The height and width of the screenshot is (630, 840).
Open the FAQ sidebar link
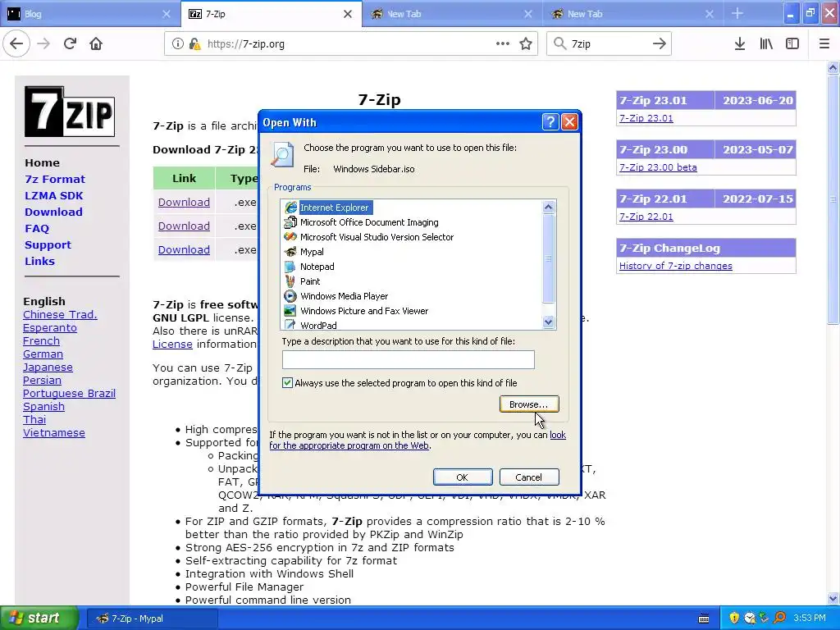click(37, 228)
